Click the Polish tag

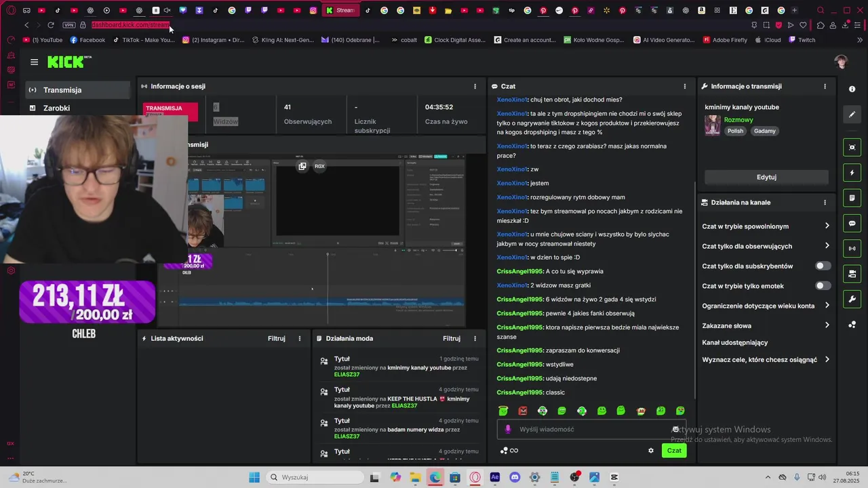[736, 131]
